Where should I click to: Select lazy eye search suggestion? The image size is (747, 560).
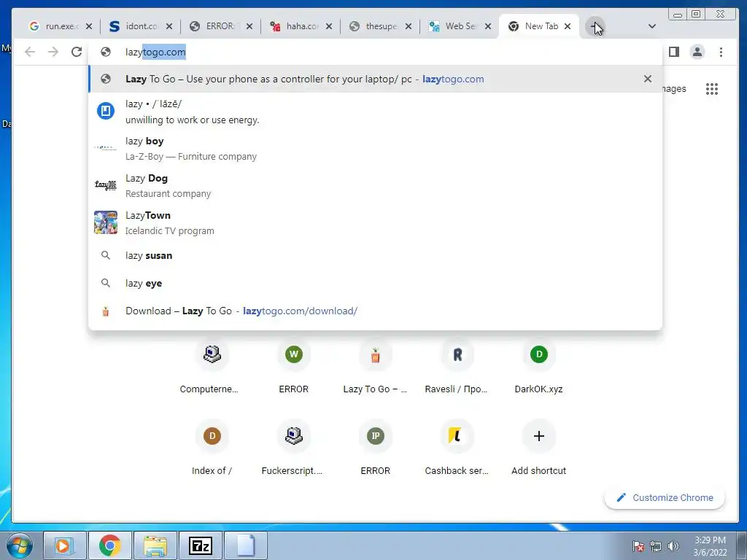click(376, 284)
